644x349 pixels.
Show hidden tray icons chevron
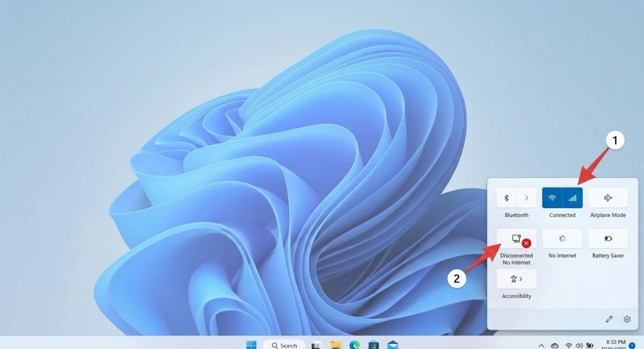click(x=541, y=345)
